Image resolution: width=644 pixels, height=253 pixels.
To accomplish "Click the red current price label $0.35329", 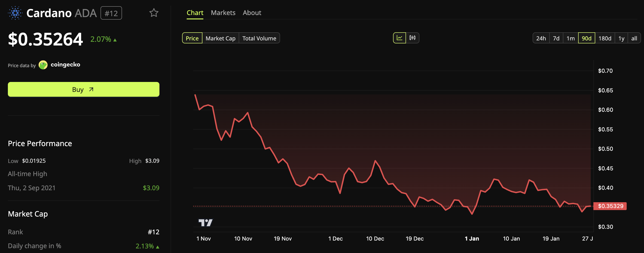I will click(610, 206).
